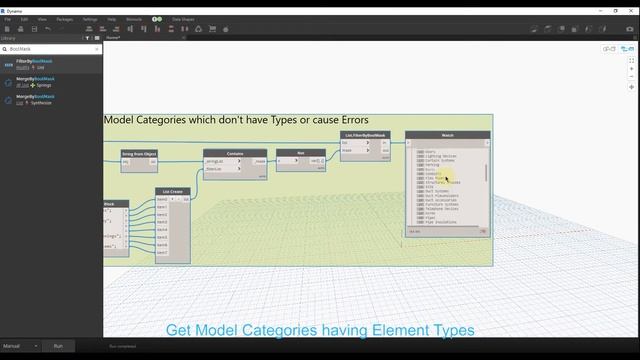Click the searchFor input port on Contains
This screenshot has height=360, width=640.
222,169
